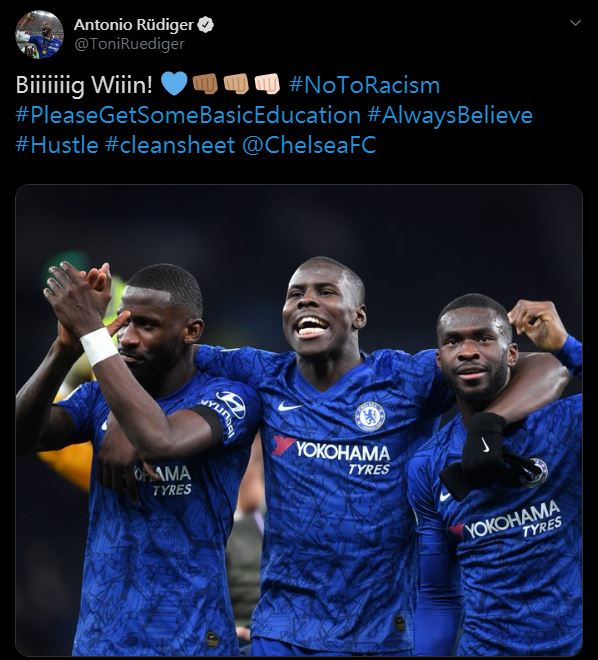This screenshot has height=660, width=598.
Task: Open the @ChelseaFC mention
Action: tap(309, 145)
